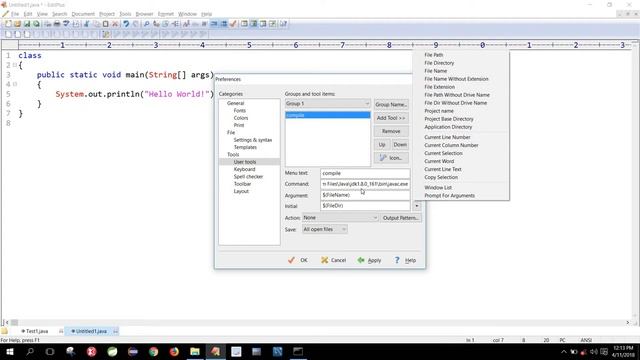640x360 pixels.
Task: Open the File menu
Action: point(15,14)
